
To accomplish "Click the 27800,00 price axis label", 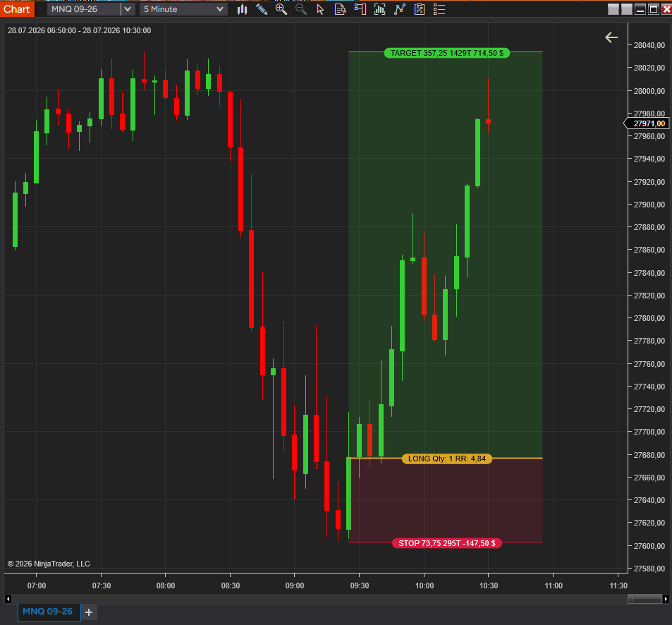I will pyautogui.click(x=649, y=318).
